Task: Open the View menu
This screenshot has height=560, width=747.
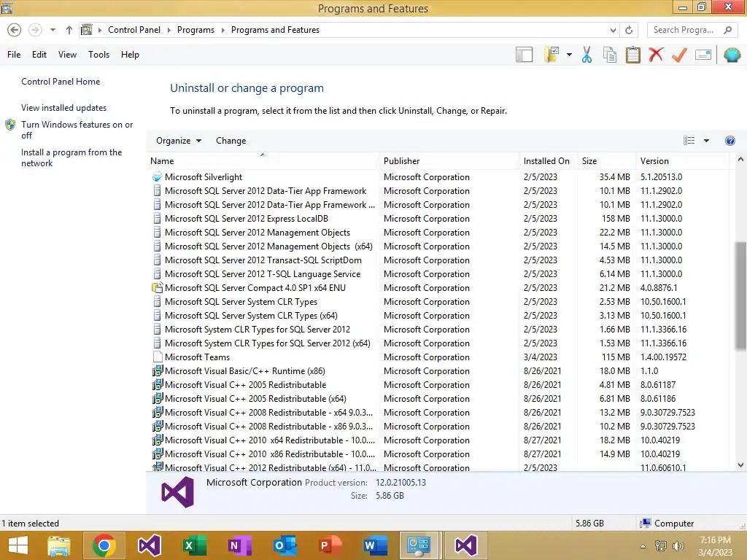Action: [67, 55]
